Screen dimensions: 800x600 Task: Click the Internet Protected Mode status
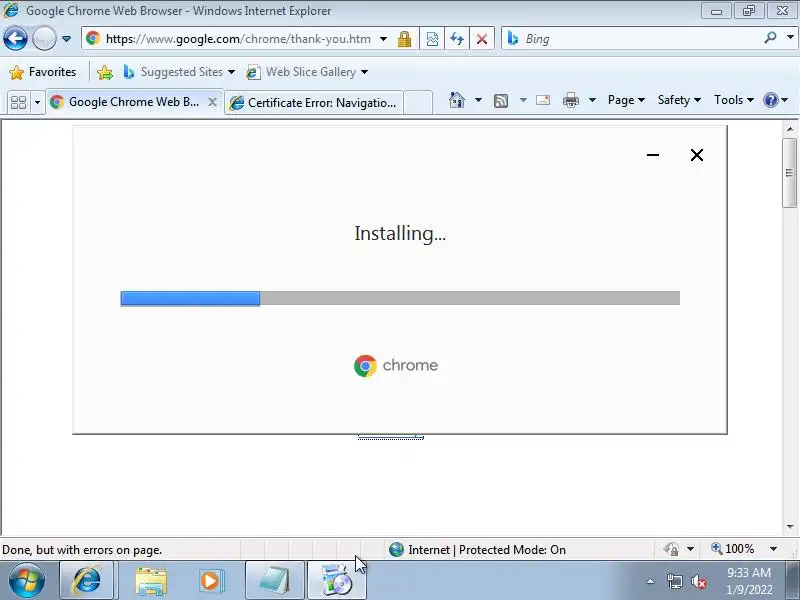[x=477, y=549]
